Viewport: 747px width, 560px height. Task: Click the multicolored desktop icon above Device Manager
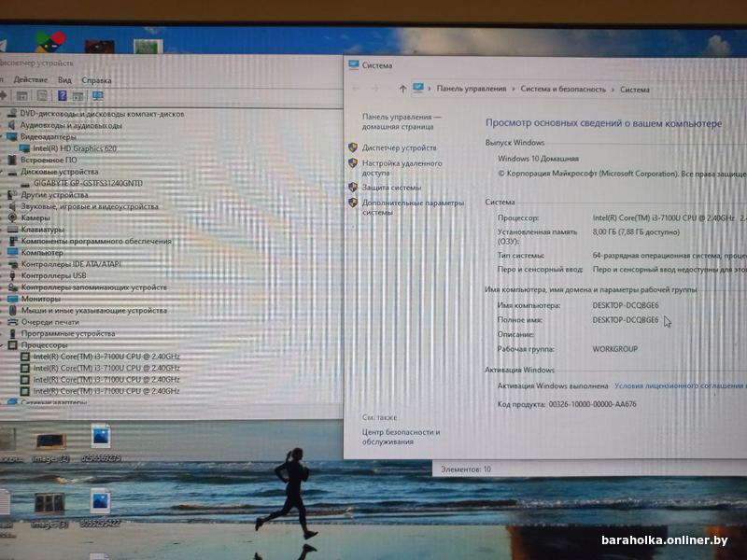coord(50,41)
